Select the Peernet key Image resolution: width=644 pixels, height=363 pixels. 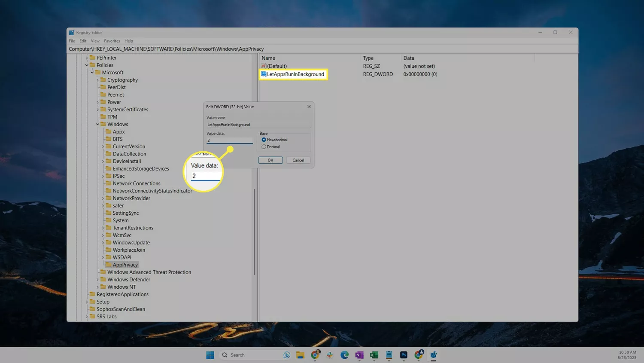[x=115, y=95]
